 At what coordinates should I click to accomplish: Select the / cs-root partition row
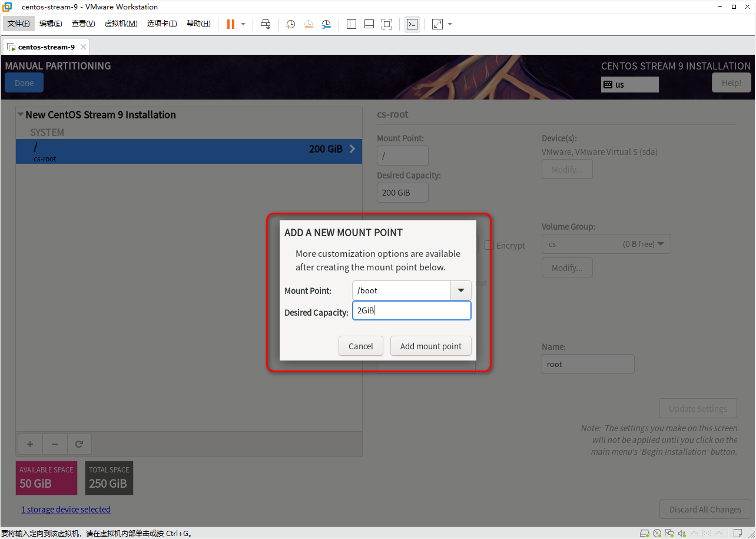coord(189,151)
